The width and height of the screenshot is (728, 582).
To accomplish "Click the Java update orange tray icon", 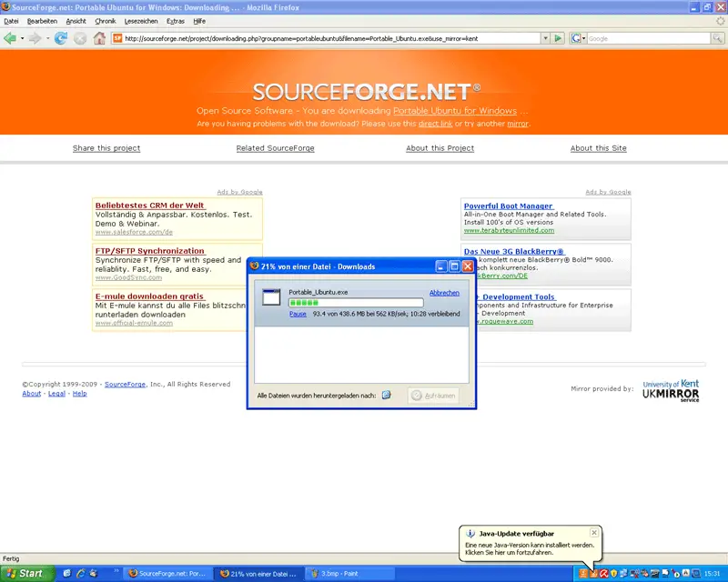I will (x=593, y=574).
